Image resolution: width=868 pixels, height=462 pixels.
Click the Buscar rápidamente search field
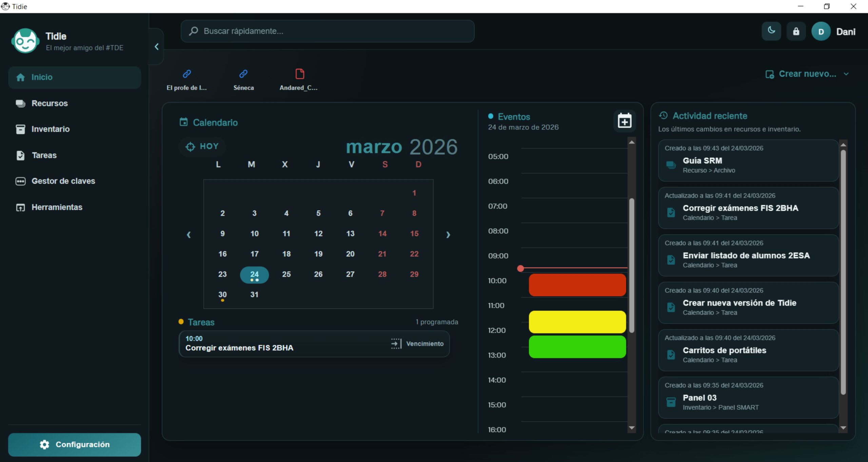(327, 31)
